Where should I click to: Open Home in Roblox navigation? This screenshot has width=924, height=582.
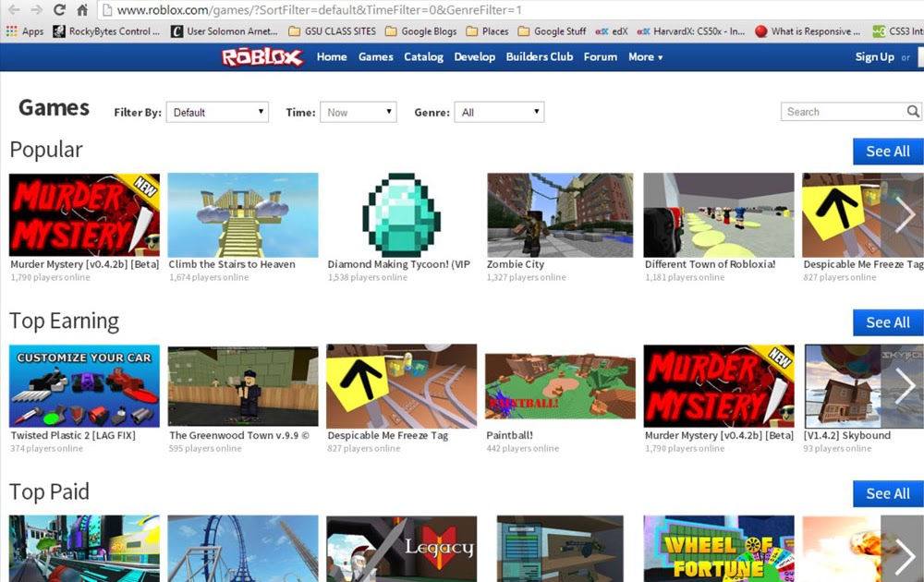[332, 57]
